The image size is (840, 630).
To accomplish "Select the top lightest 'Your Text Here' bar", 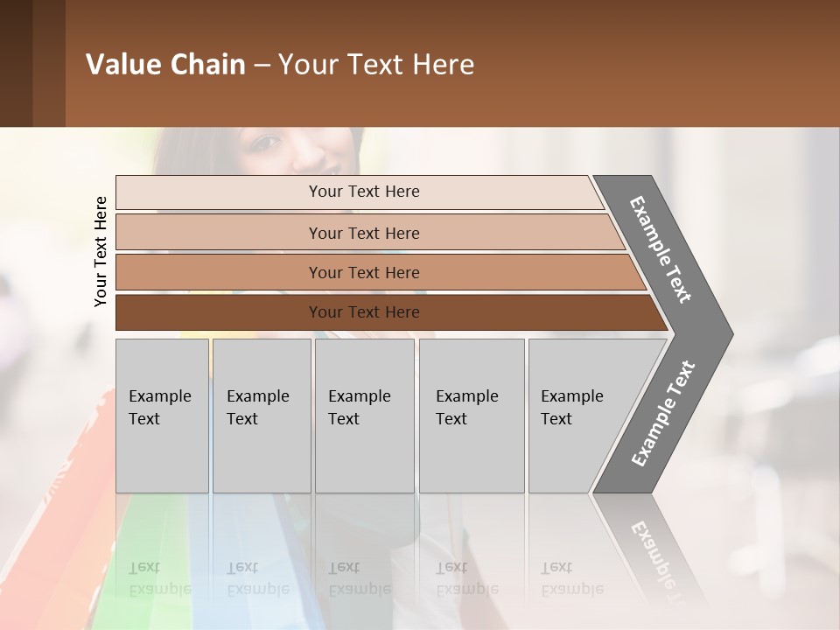I will (363, 192).
